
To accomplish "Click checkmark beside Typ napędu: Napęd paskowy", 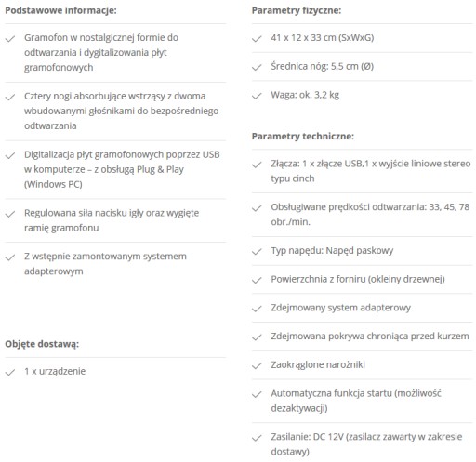I will tap(257, 252).
